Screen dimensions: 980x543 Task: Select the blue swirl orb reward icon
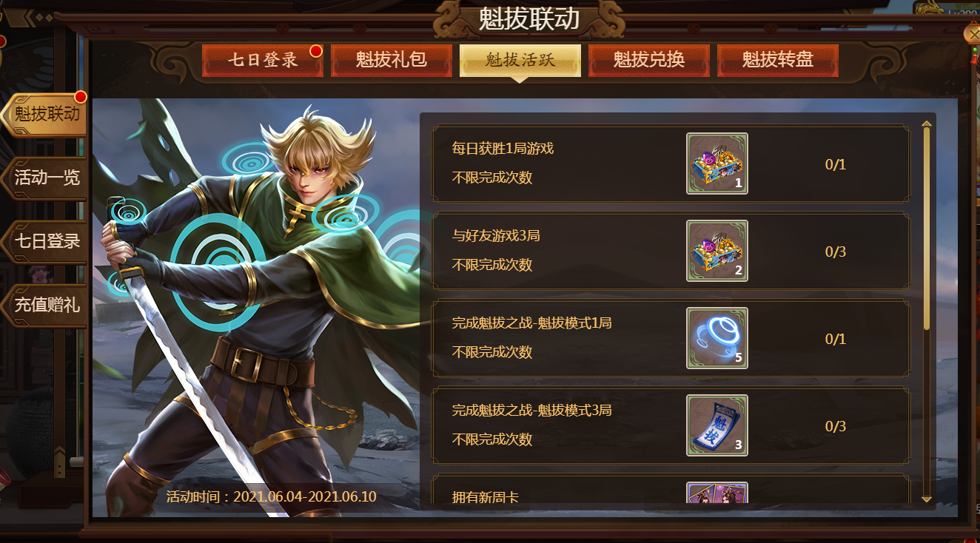(x=716, y=338)
